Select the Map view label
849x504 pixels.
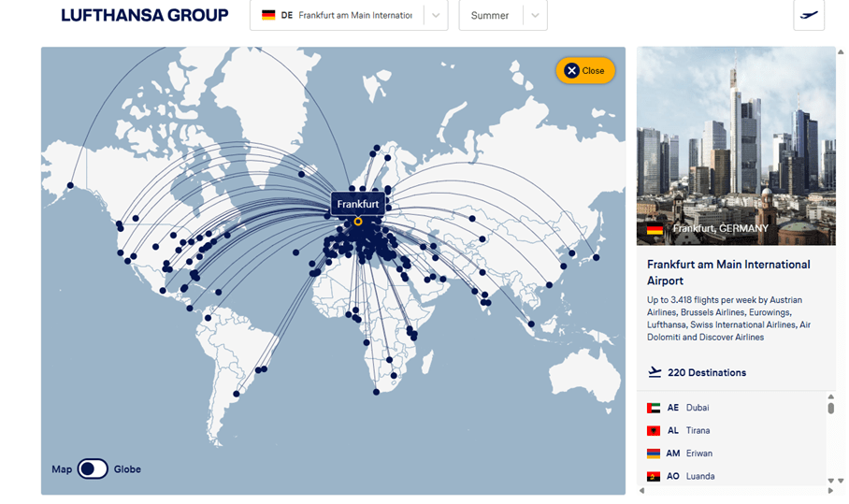pos(62,469)
